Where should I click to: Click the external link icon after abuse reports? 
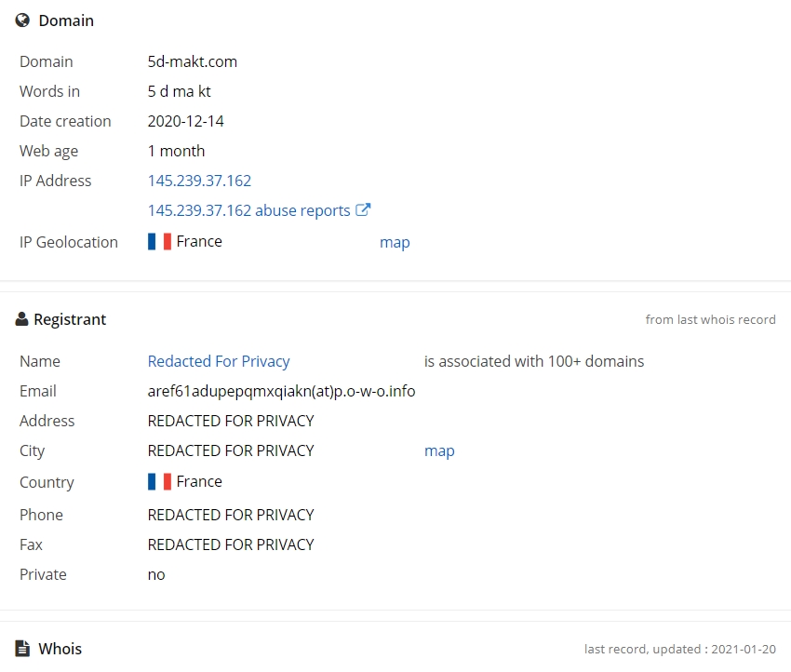(363, 209)
